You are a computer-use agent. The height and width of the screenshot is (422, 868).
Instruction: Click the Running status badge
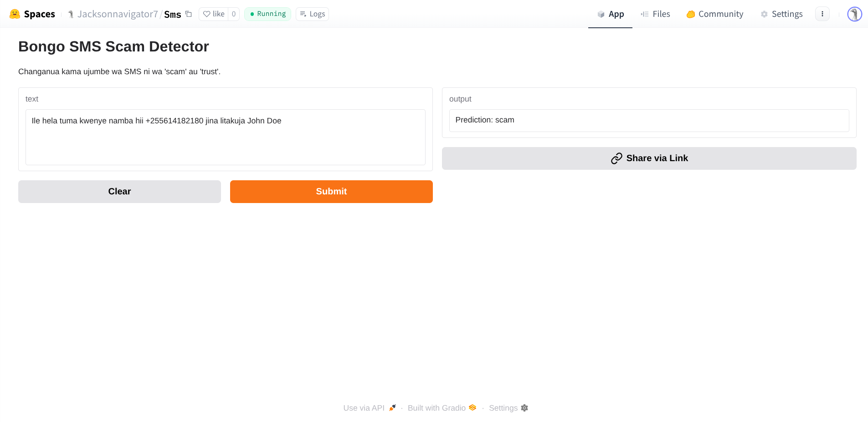click(268, 14)
